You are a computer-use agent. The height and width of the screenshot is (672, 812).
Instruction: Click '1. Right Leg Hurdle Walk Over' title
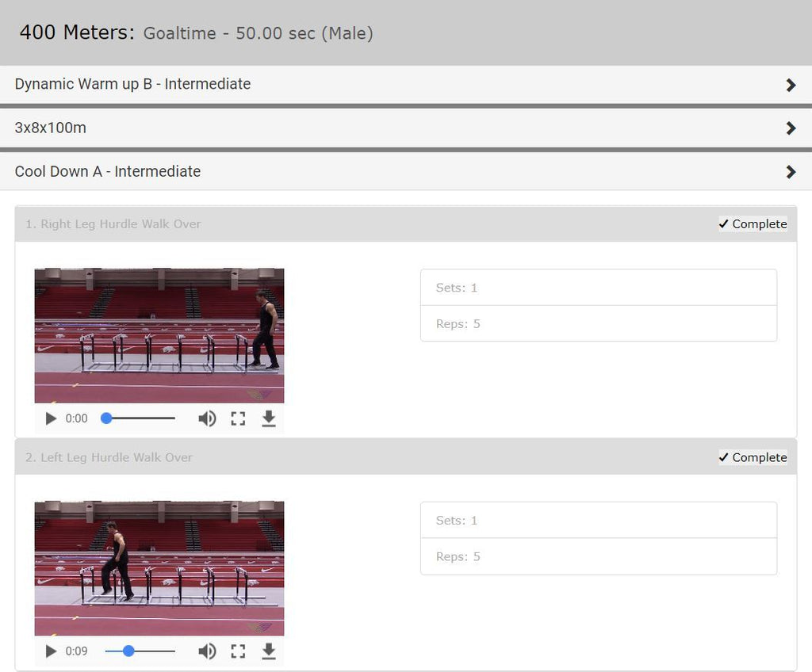point(113,223)
